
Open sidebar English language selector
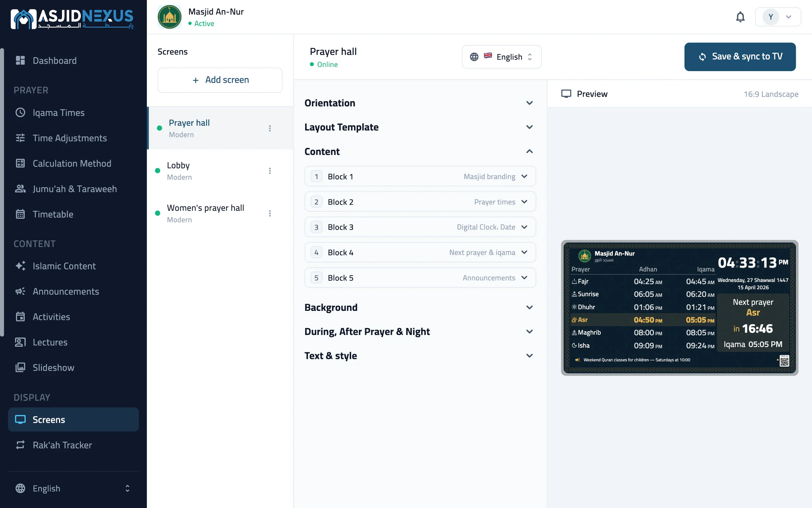[x=73, y=488]
